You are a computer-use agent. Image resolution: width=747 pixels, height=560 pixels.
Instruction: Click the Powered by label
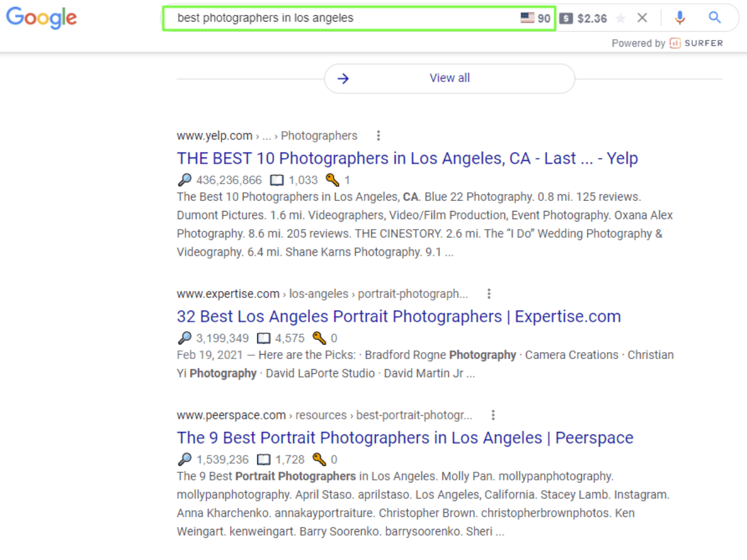point(638,43)
